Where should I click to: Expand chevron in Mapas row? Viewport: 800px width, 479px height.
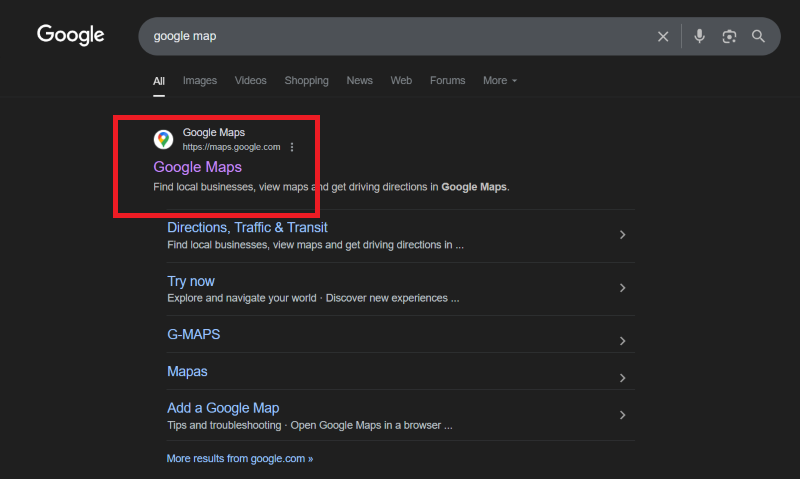click(x=622, y=378)
